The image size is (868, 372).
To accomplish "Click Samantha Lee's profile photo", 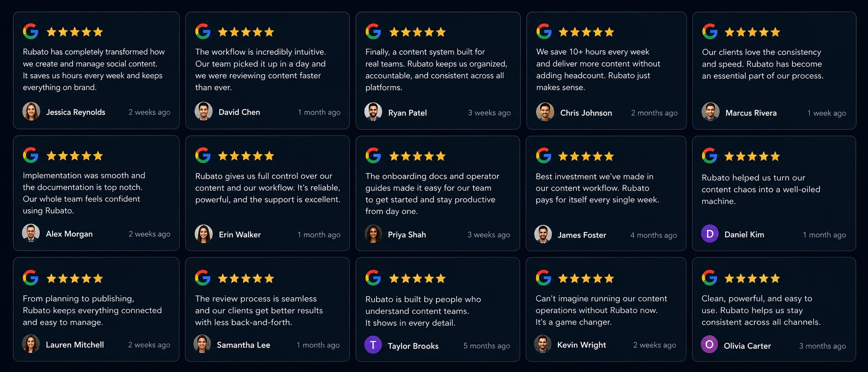I will [x=202, y=344].
